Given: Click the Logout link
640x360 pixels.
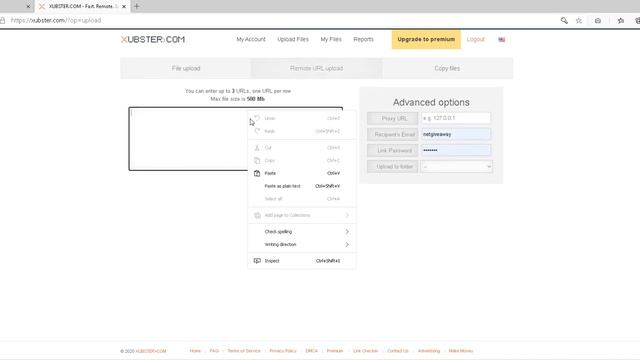Looking at the screenshot, I should (x=476, y=39).
